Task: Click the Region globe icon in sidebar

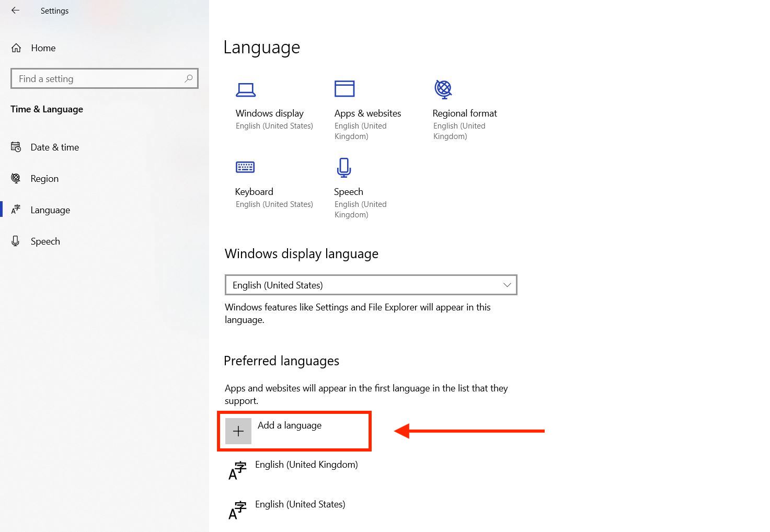Action: pyautogui.click(x=16, y=178)
